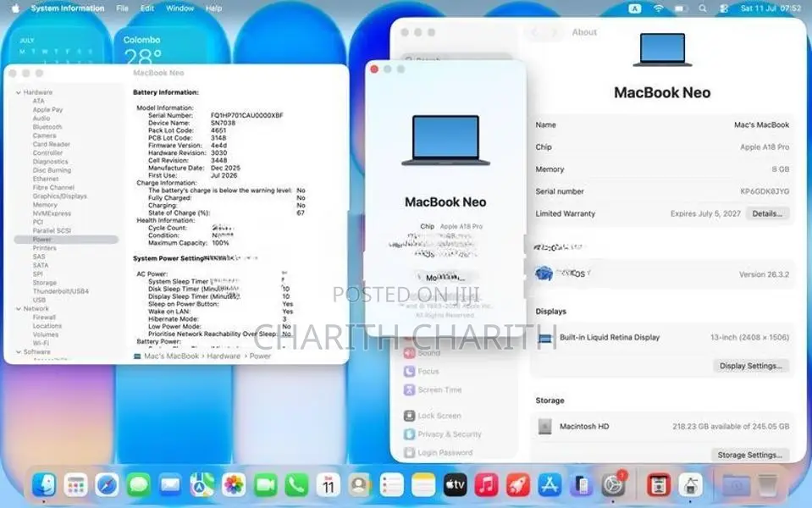Open the File menu
This screenshot has height=508, width=812.
tap(122, 8)
